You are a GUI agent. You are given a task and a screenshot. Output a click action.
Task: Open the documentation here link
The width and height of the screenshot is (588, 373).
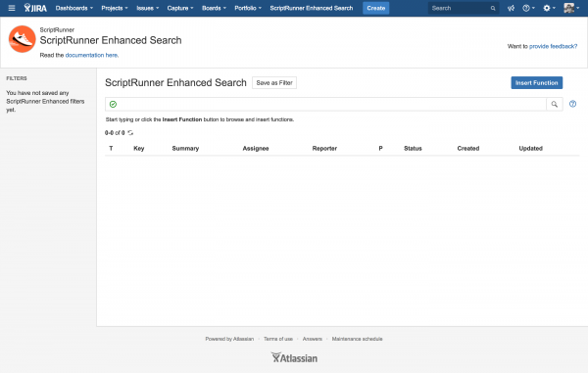[92, 55]
